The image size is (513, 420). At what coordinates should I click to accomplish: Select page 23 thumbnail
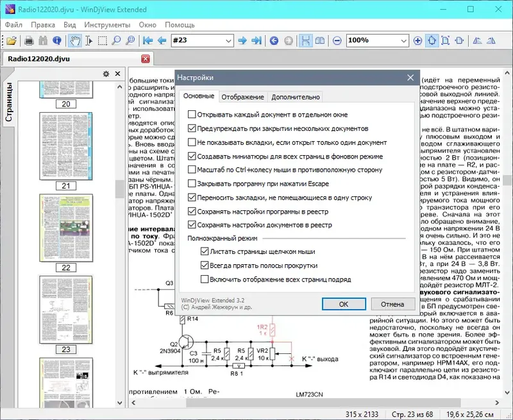66,310
